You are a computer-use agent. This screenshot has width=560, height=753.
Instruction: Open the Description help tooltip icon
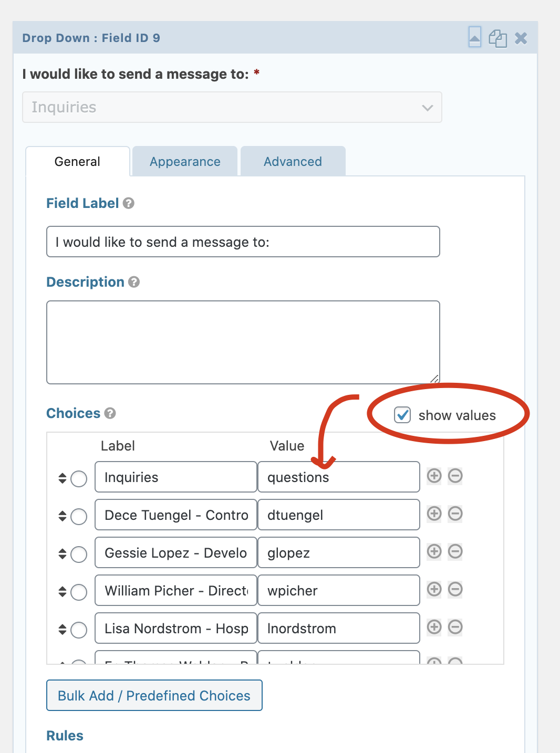pyautogui.click(x=134, y=282)
